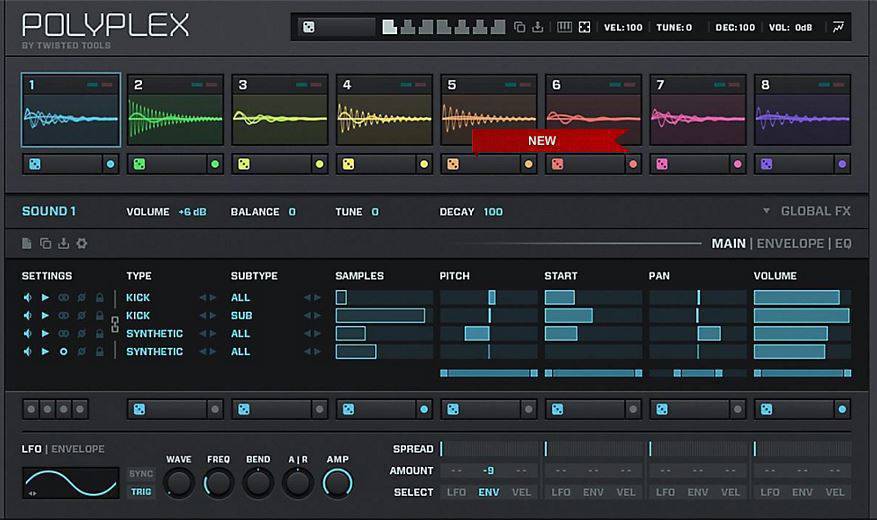
Task: Click the dice under the Type column
Action: pyautogui.click(x=139, y=409)
